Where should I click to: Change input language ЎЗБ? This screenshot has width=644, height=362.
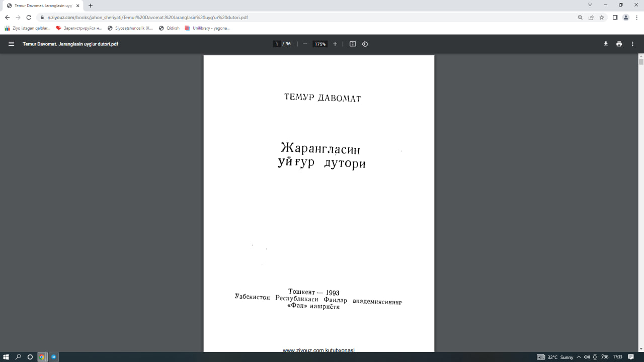tap(605, 357)
